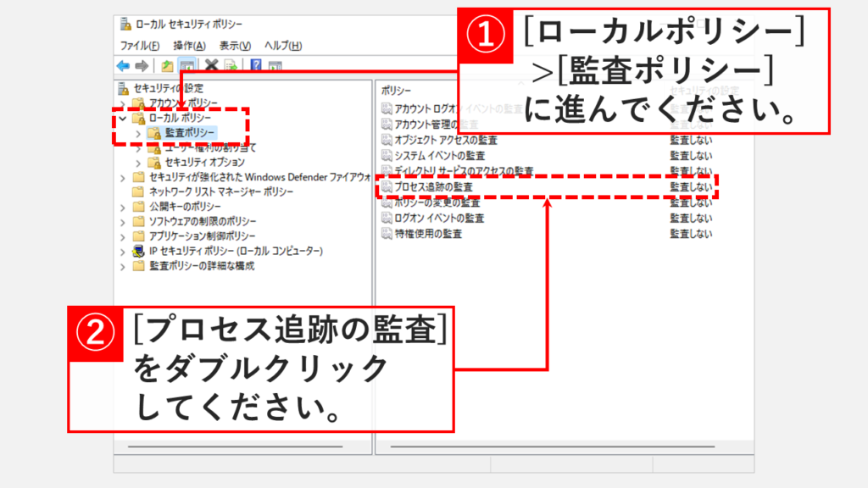The width and height of the screenshot is (868, 488).
Task: Expand the 公開キーのポリシー node
Action: (x=123, y=207)
